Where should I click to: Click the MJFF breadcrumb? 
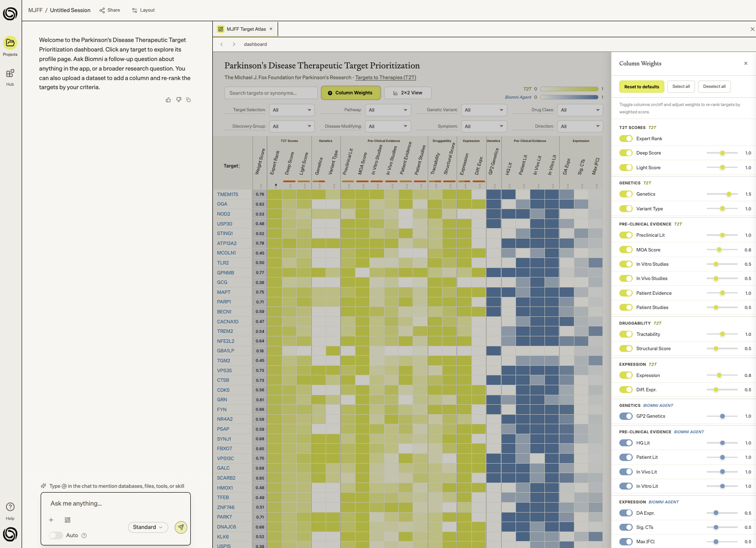(x=35, y=10)
